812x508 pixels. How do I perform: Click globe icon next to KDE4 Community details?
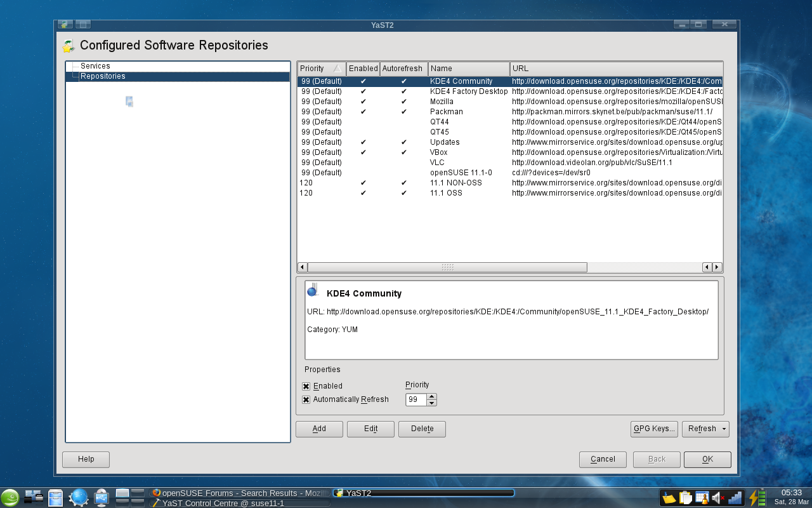tap(313, 290)
